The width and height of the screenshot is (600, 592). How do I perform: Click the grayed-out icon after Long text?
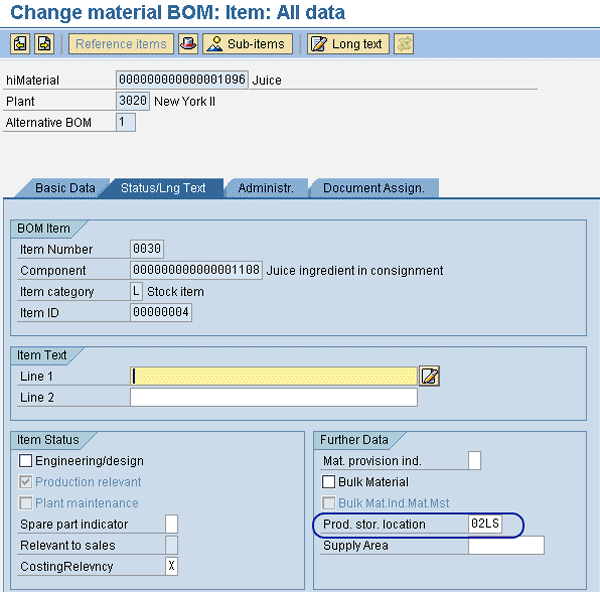(x=403, y=44)
